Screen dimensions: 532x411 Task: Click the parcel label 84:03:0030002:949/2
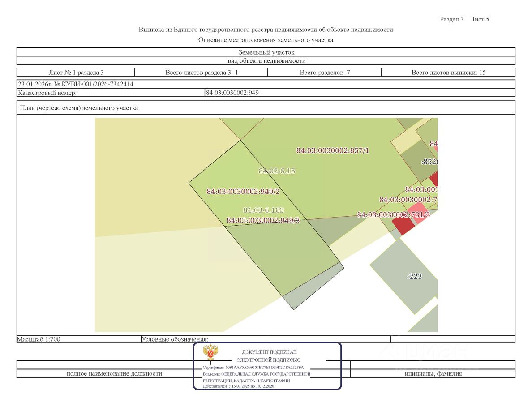243,192
